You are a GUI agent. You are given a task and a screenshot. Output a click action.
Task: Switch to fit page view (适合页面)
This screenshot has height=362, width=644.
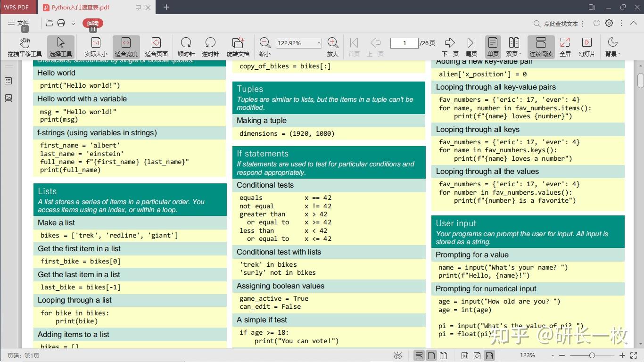157,47
